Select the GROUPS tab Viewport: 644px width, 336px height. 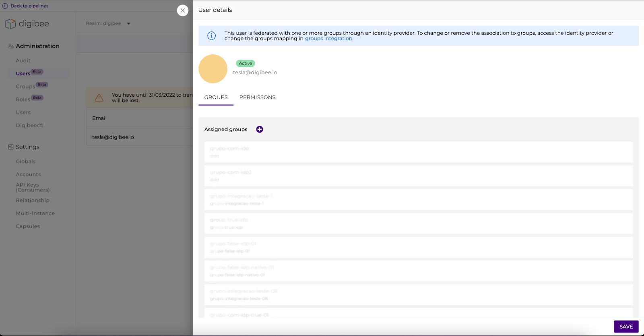(x=216, y=97)
